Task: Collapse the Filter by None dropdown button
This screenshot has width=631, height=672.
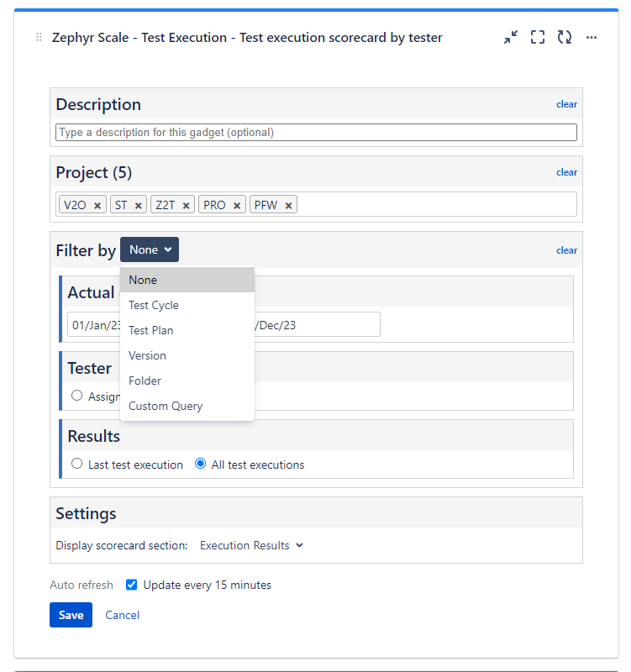Action: click(150, 249)
